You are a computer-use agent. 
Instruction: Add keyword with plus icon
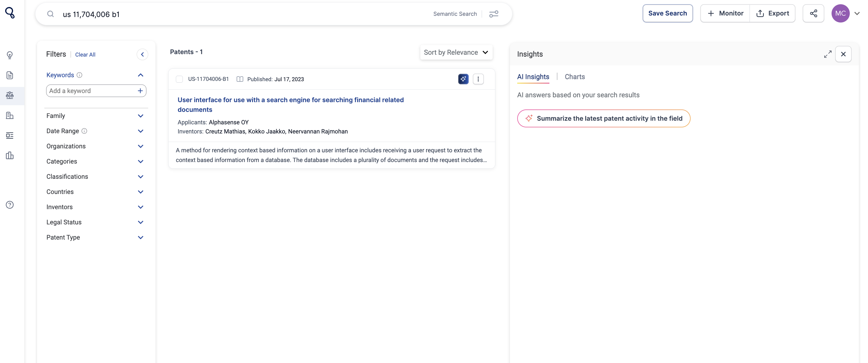pyautogui.click(x=140, y=91)
